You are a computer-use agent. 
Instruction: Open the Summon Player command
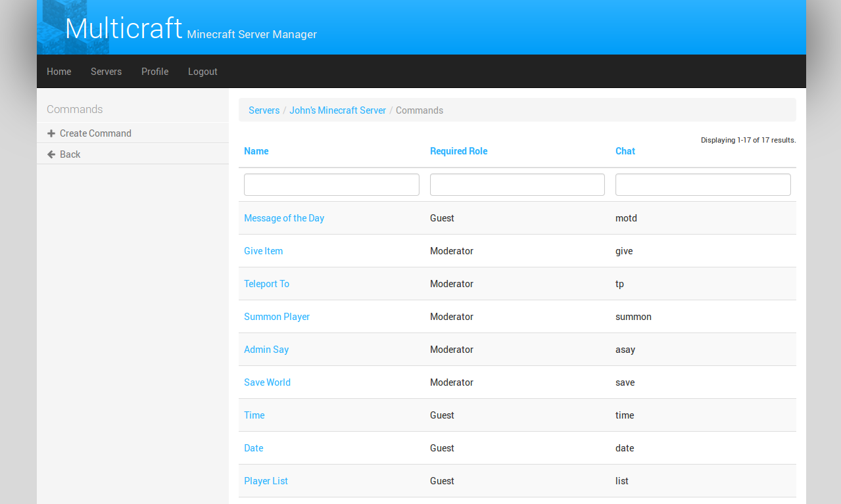[x=277, y=317]
